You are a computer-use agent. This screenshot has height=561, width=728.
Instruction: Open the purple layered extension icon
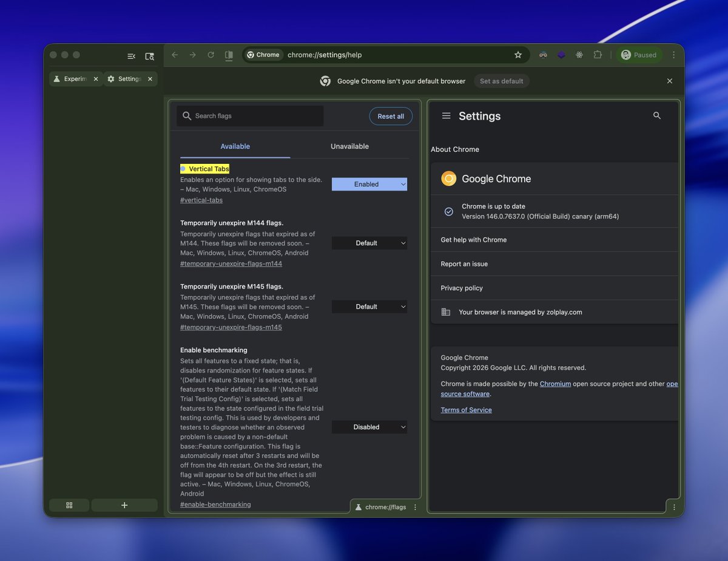561,55
